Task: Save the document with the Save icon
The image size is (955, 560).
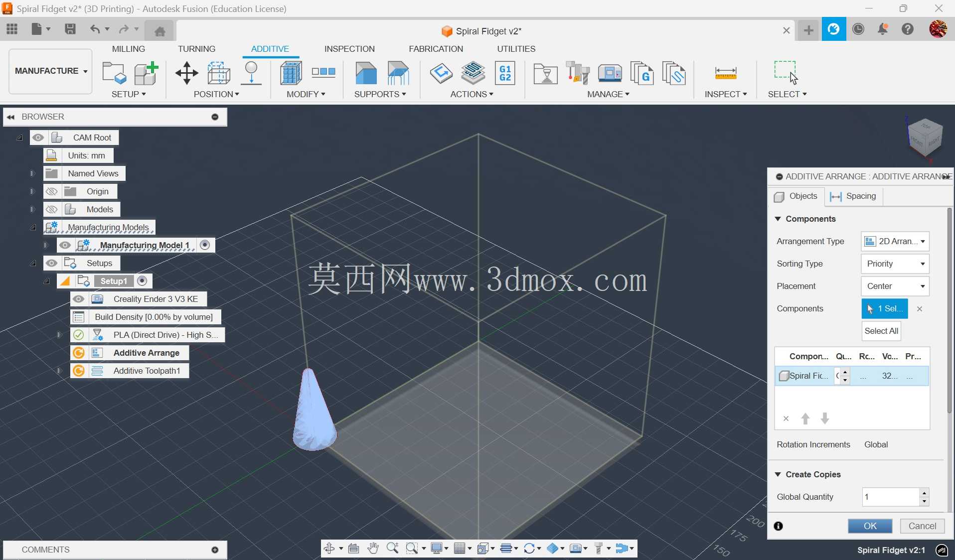Action: click(70, 29)
